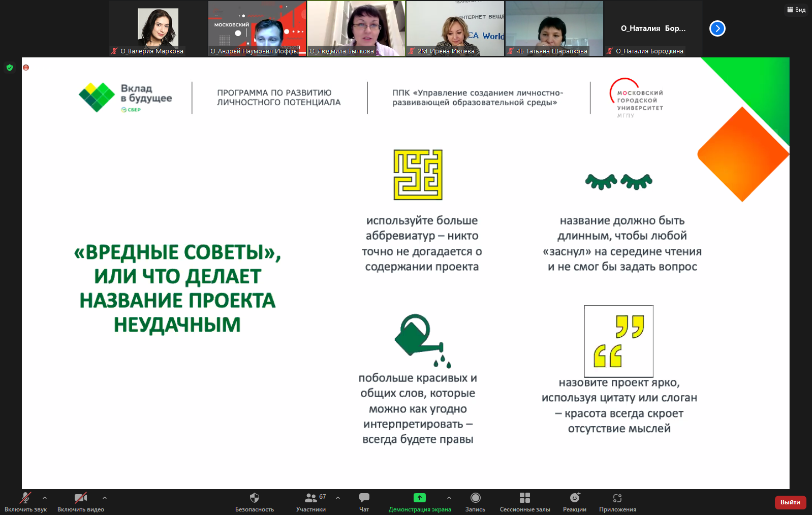
Task: Open Реакции reactions menu
Action: click(575, 502)
